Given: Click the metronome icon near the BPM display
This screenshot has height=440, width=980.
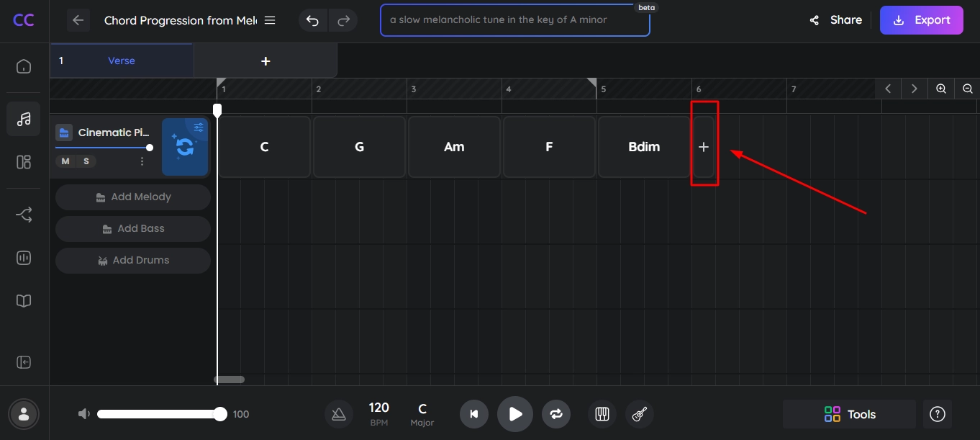Looking at the screenshot, I should pos(339,414).
